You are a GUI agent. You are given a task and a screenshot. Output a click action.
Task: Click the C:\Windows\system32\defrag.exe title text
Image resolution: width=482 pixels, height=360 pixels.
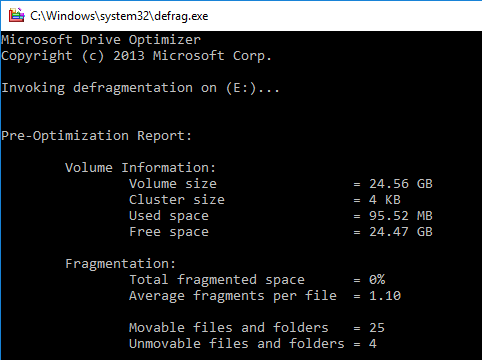coord(119,16)
